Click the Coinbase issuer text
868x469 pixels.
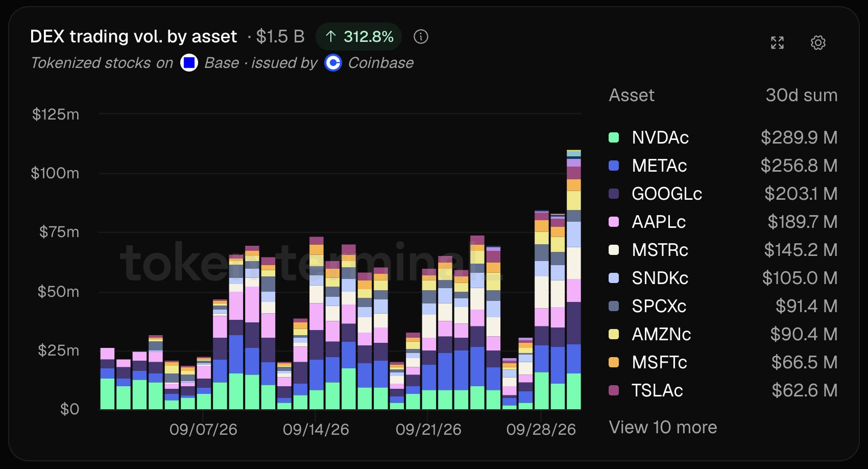[381, 63]
